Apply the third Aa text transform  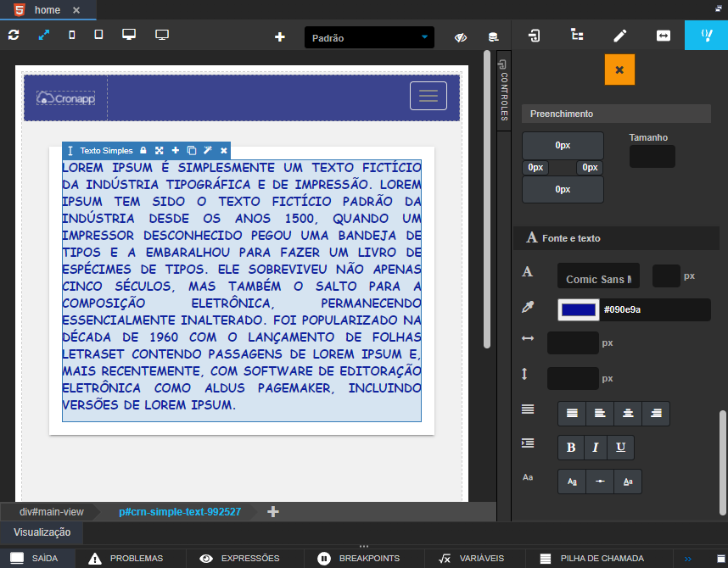(x=628, y=482)
